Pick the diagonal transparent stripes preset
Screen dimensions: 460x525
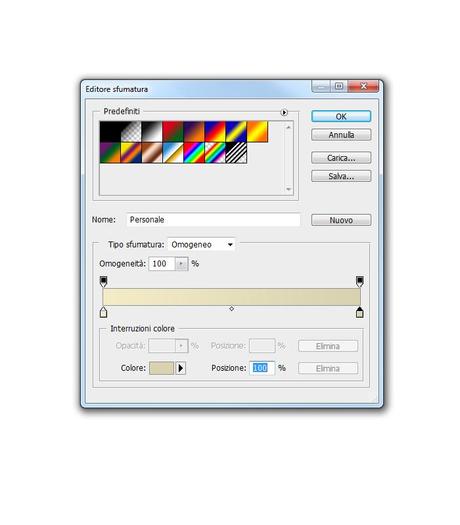236,153
